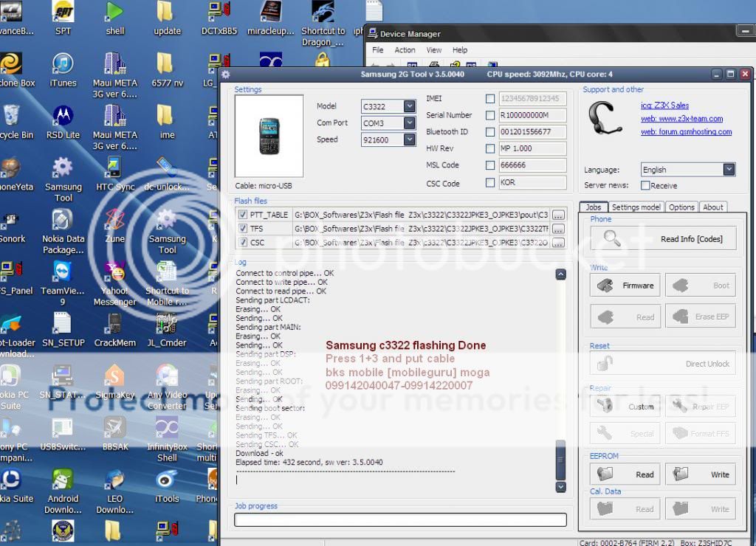
Task: Open the Nokia Data Package desktop icon
Action: pos(63,232)
